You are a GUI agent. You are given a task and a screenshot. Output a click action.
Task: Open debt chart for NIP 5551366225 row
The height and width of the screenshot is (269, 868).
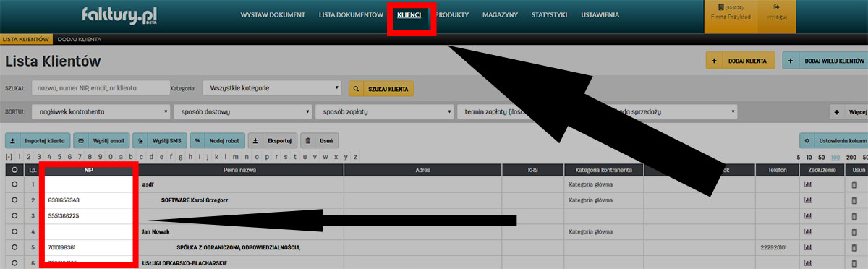[808, 216]
